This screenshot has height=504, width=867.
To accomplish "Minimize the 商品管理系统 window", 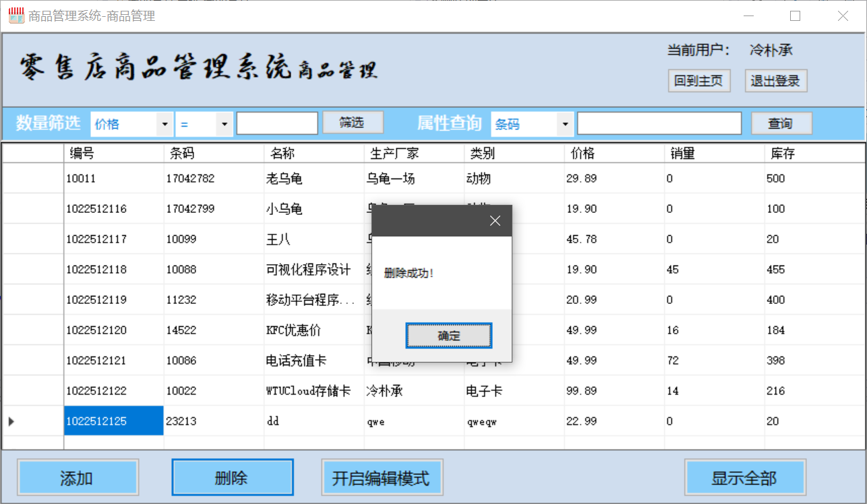I will click(748, 15).
